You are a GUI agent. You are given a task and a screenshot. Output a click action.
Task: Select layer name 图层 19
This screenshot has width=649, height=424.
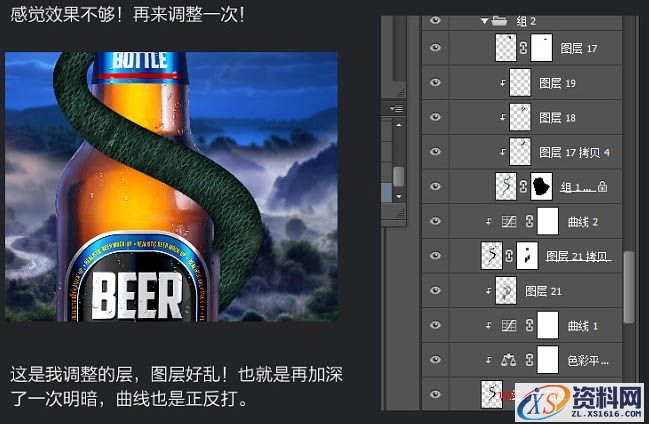point(557,83)
